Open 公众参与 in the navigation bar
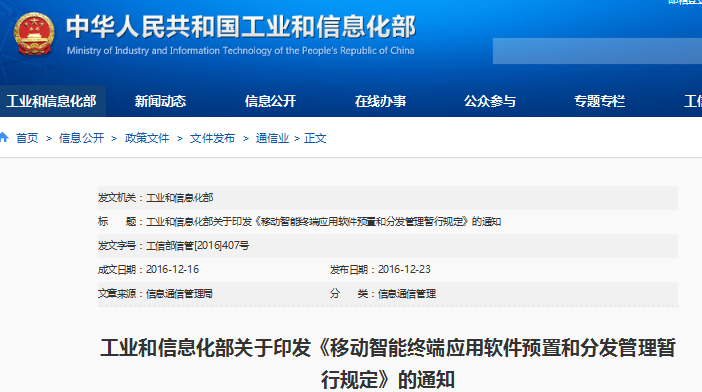 490,101
